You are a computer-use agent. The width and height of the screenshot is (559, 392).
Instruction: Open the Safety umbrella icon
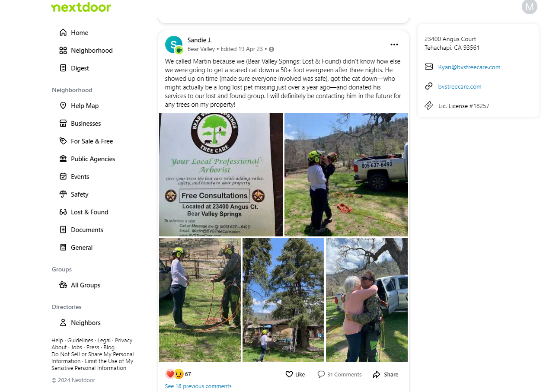[63, 194]
